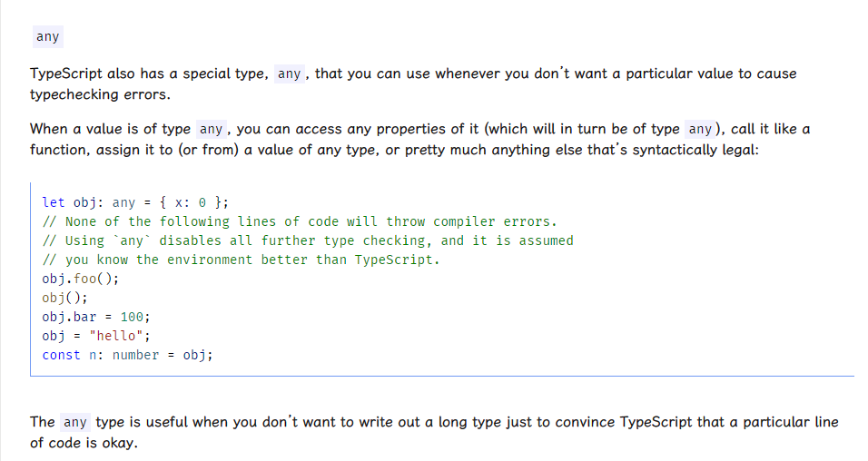Click inline 'any' in 'The any type is useful'
868x461 pixels.
75,422
